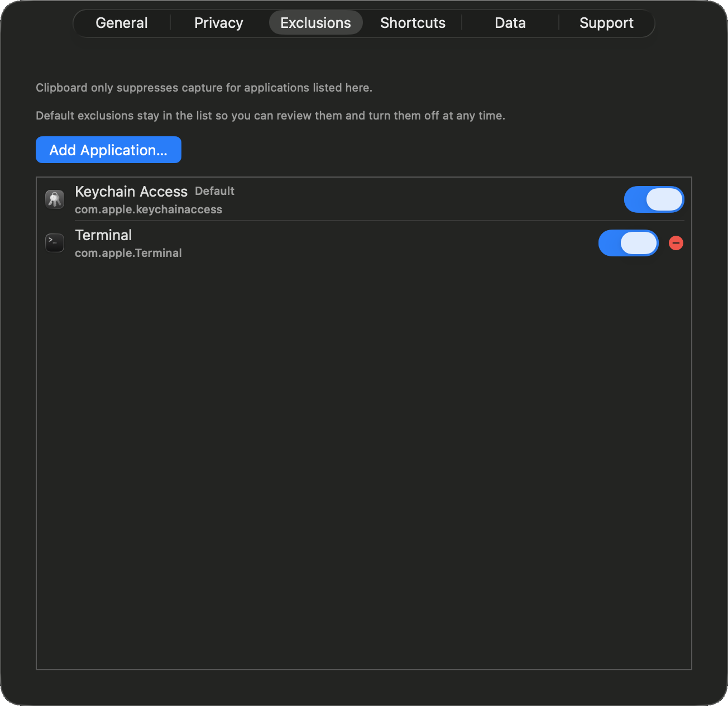Select the Terminal name label
Image resolution: width=728 pixels, height=706 pixels.
pyautogui.click(x=103, y=235)
